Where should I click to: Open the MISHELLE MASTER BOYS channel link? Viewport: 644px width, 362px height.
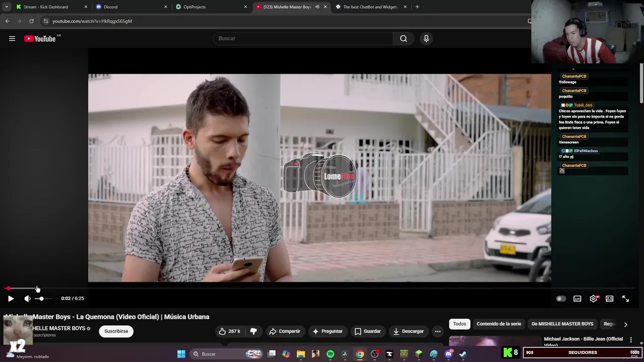pyautogui.click(x=59, y=328)
